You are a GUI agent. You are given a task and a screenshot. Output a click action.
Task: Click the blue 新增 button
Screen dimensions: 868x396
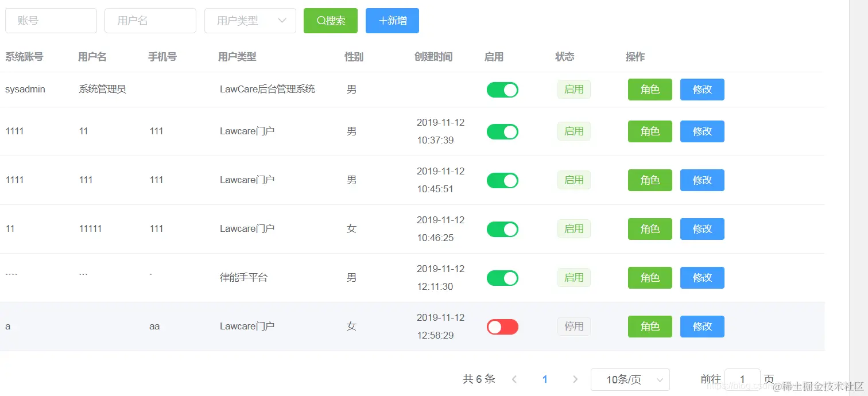392,21
